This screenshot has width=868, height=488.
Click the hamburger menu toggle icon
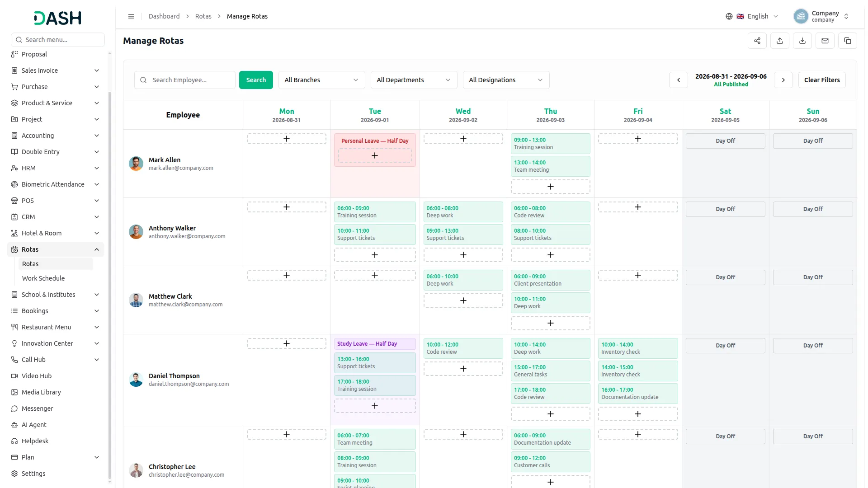click(x=131, y=16)
